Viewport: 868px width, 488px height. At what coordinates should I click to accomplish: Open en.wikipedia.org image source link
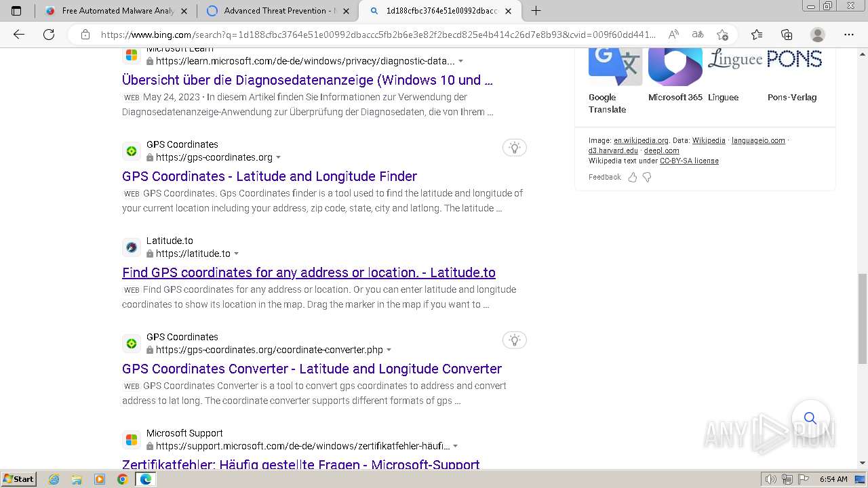point(641,140)
